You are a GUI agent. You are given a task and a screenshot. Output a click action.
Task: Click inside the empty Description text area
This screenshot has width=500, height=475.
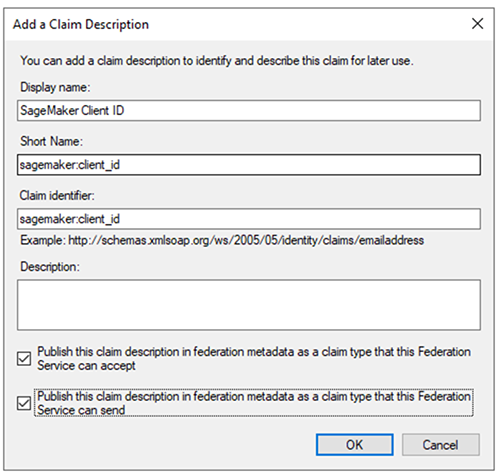pos(249,305)
